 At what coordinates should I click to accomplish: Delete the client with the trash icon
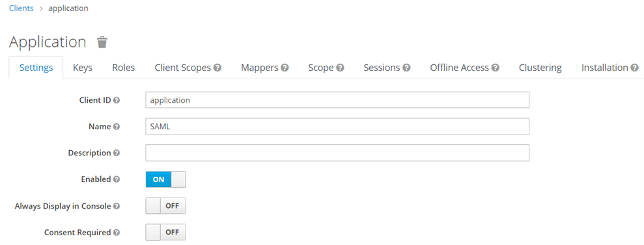point(102,42)
